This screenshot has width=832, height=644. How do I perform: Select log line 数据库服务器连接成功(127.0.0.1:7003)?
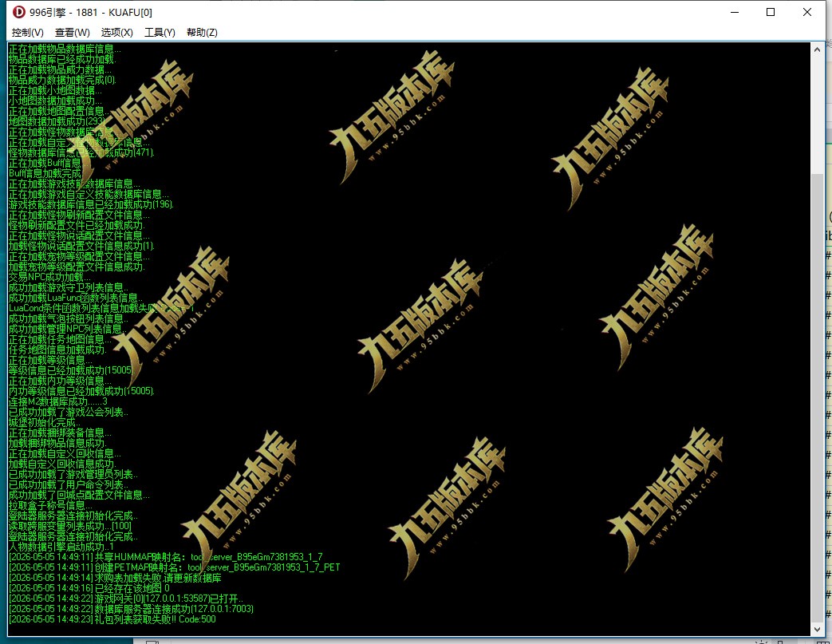(131, 609)
